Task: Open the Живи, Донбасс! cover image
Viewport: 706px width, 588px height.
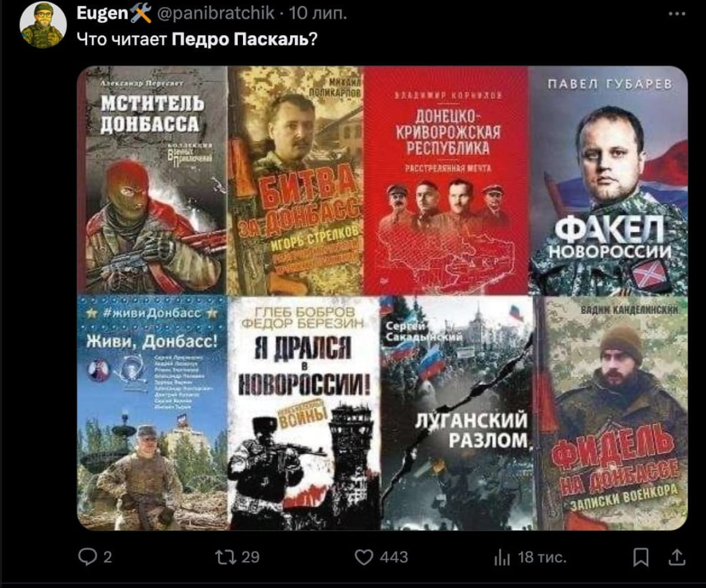Action: [x=152, y=413]
